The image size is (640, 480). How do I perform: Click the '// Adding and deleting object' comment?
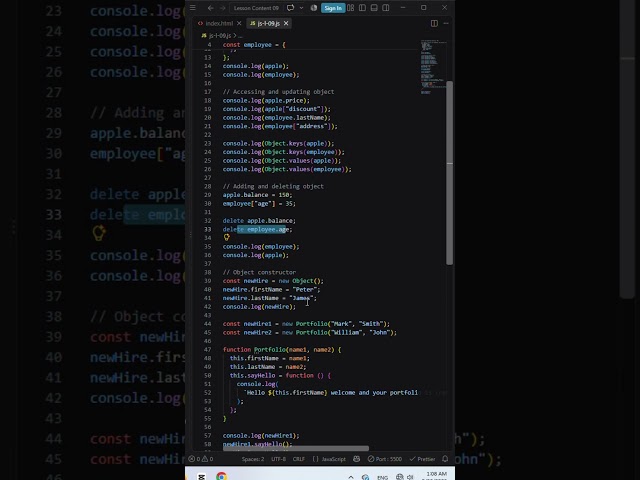273,186
